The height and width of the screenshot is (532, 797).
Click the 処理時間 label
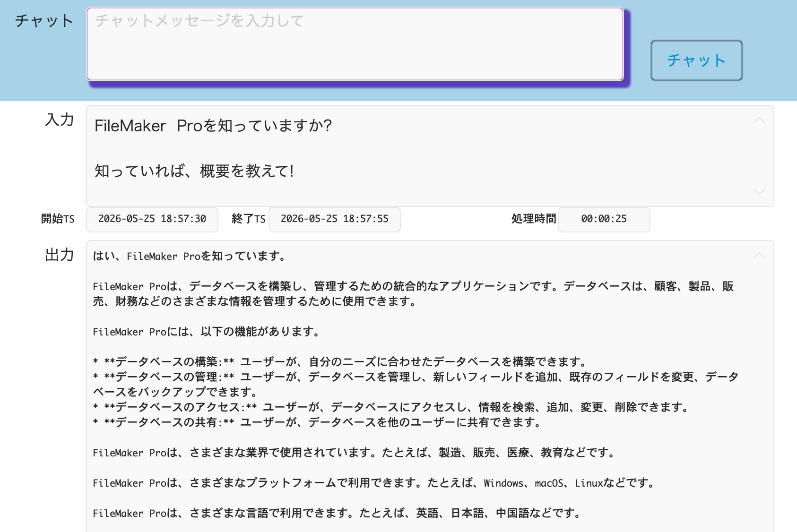point(534,219)
